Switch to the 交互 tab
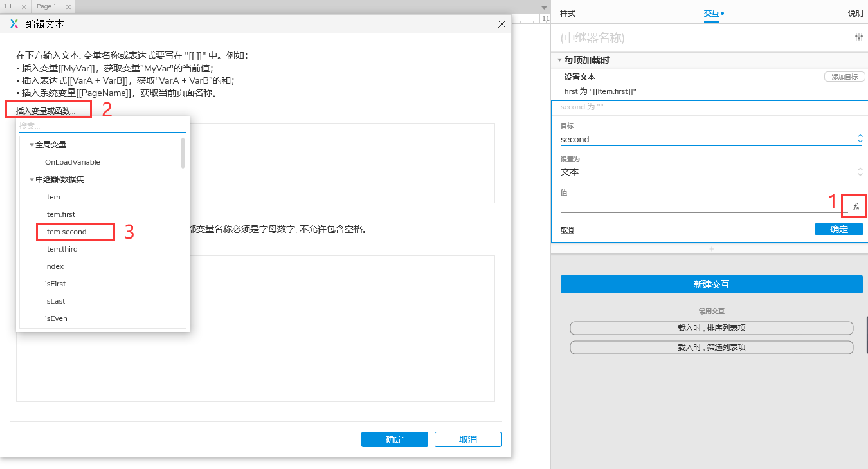 coord(712,13)
